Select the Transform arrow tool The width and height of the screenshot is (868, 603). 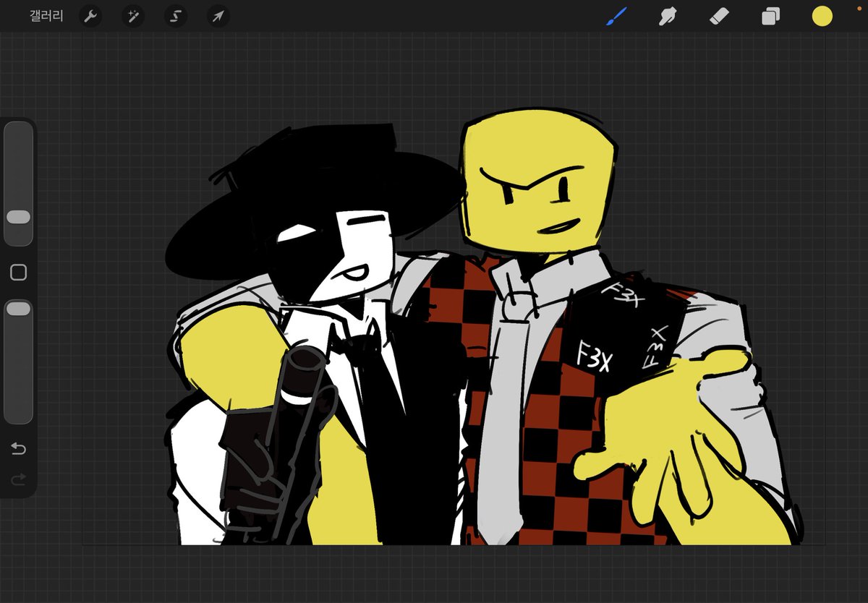[217, 16]
